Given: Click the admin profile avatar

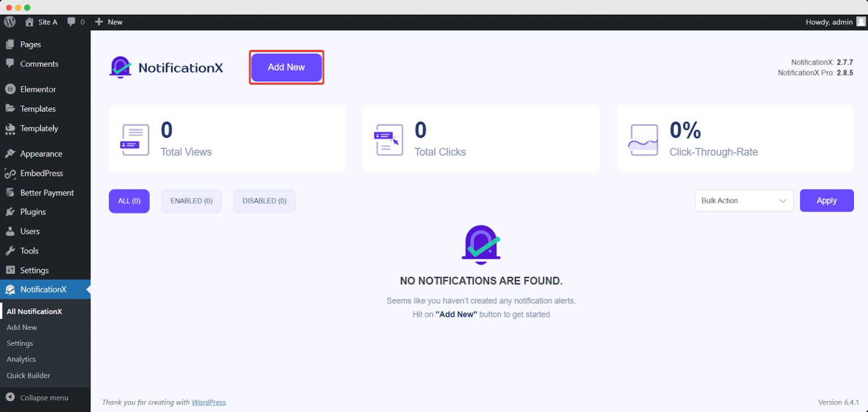Looking at the screenshot, I should pyautogui.click(x=860, y=21).
